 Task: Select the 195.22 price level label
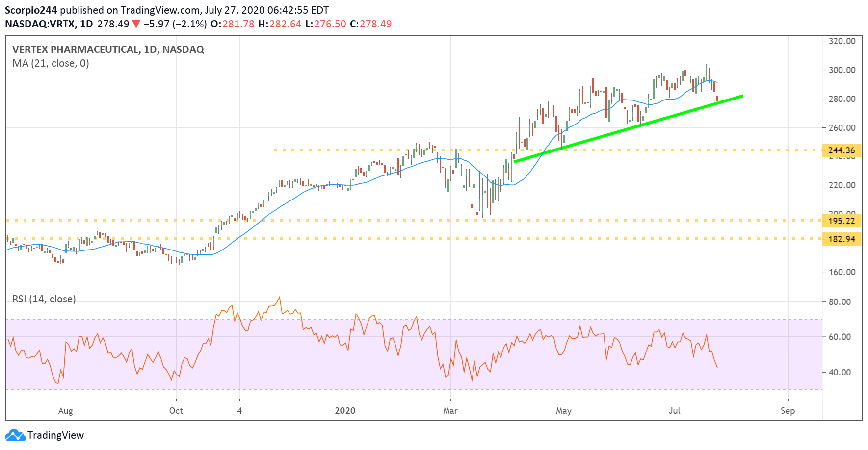coord(842,221)
